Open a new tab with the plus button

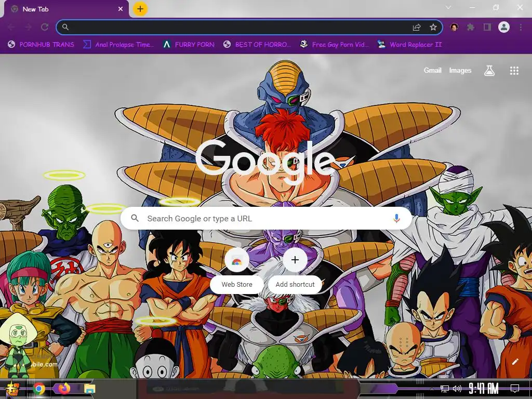pos(140,9)
